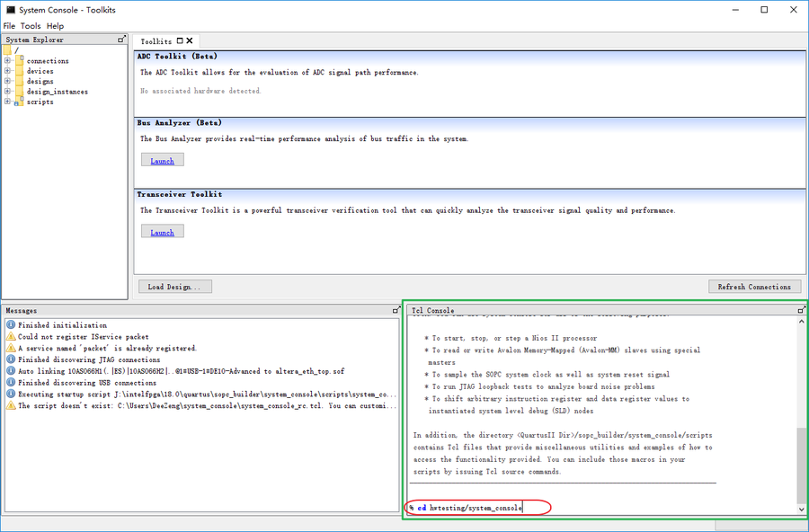Click info icon beside Finished discovering USB connections
This screenshot has width=809, height=532.
(x=11, y=382)
